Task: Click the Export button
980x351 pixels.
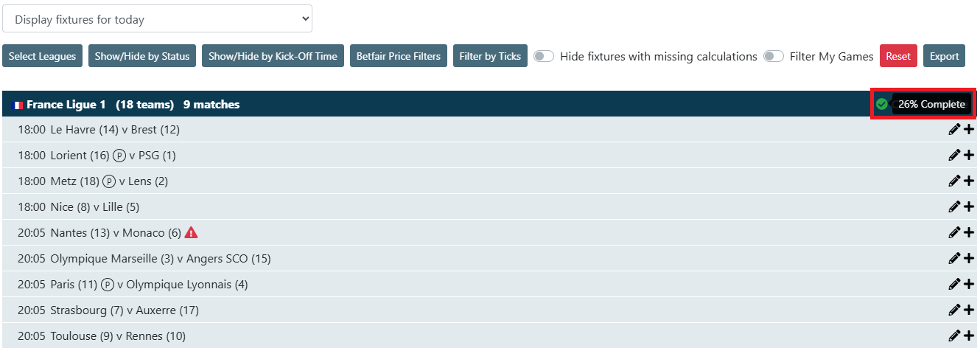Action: (x=944, y=56)
